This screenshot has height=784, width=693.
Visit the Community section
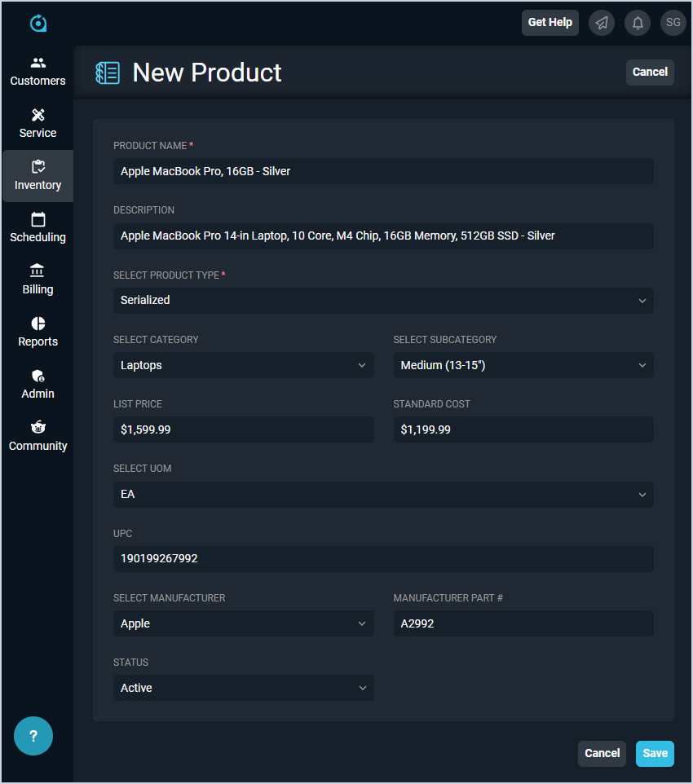click(x=38, y=435)
